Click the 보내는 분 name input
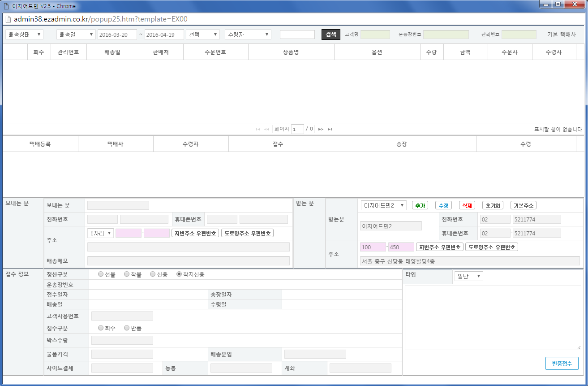This screenshot has height=386, width=588. pos(118,205)
